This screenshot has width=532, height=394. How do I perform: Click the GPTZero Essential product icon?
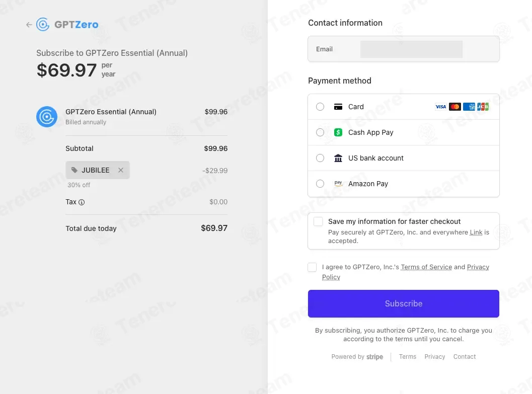pyautogui.click(x=46, y=117)
